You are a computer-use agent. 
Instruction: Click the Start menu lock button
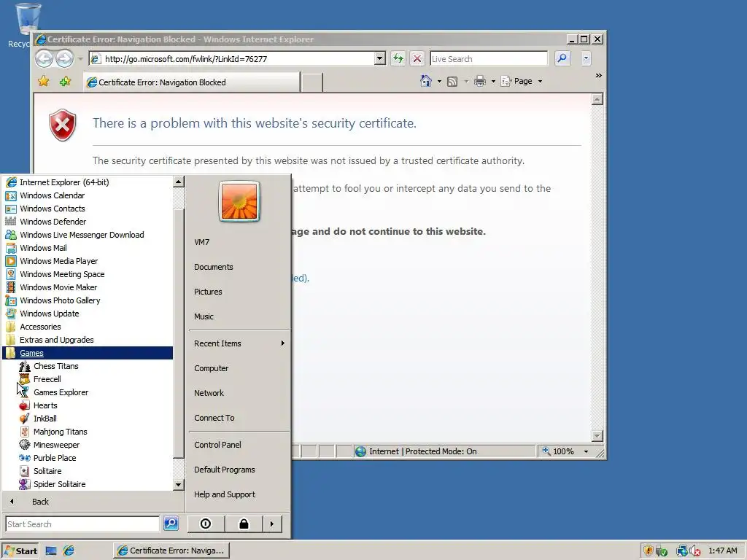pos(244,524)
